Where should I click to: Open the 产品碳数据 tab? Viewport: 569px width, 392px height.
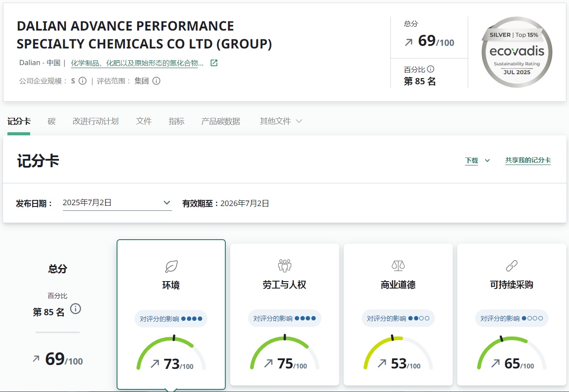point(221,121)
